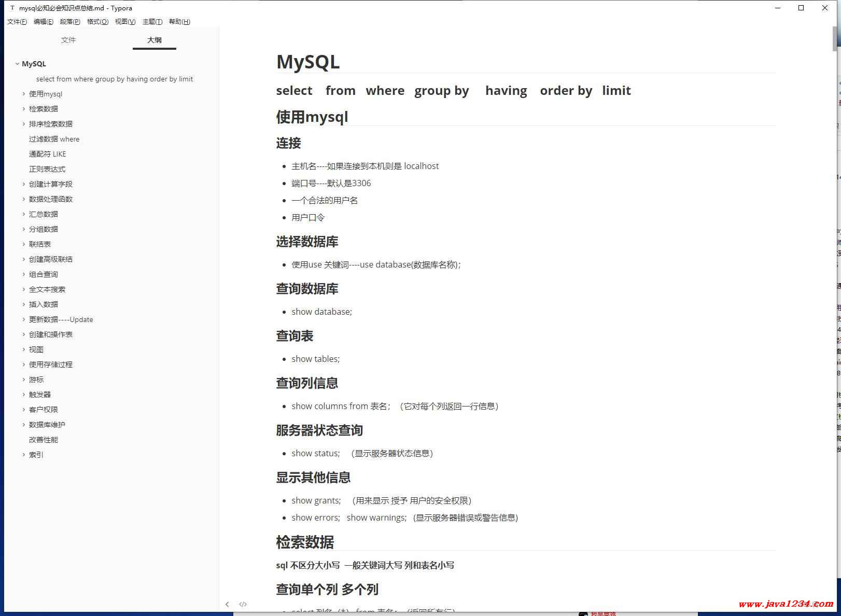Open the 主题(T) menu
Screen dimensions: 841x616
tap(152, 21)
